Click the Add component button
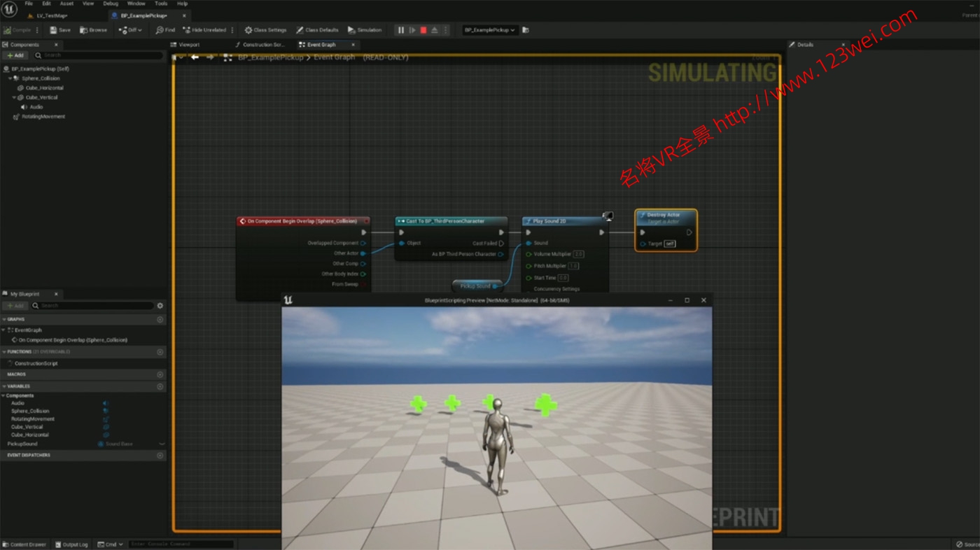 tap(15, 55)
